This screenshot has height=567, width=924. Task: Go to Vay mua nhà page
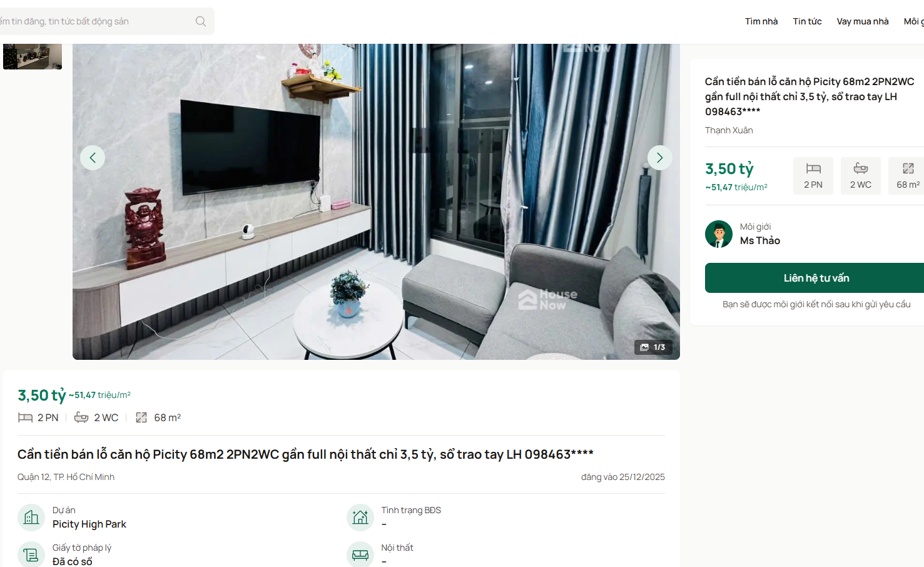pyautogui.click(x=863, y=21)
